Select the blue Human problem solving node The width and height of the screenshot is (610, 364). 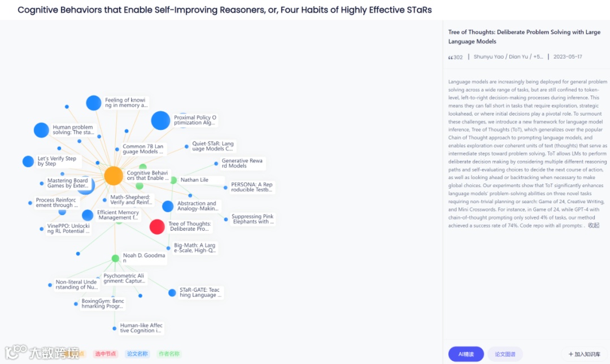[x=41, y=130]
